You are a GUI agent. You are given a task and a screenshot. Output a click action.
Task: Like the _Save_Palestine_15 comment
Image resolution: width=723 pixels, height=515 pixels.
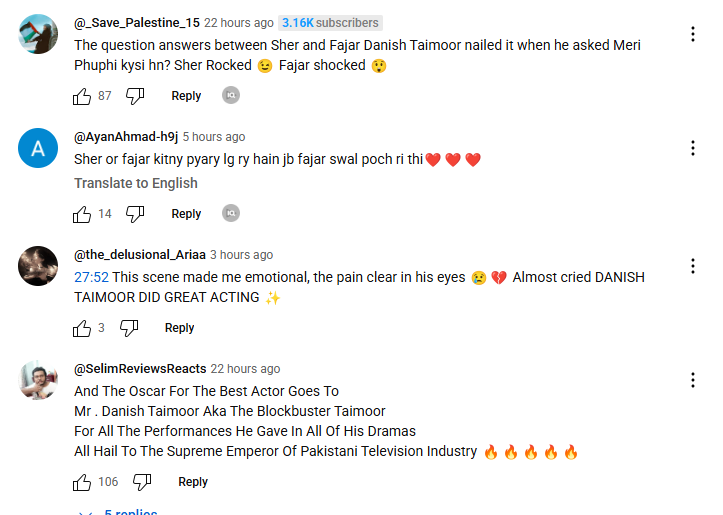pos(82,96)
